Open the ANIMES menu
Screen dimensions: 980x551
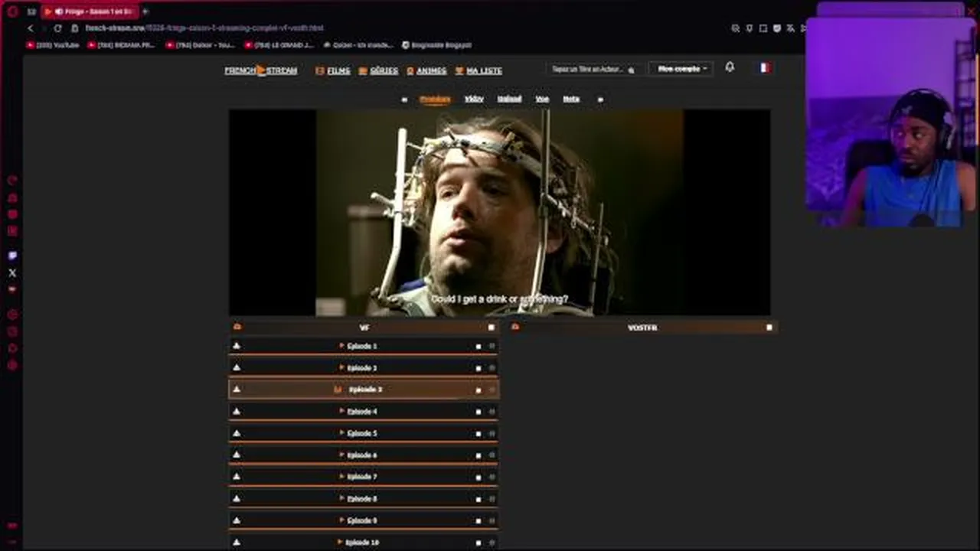click(x=426, y=70)
